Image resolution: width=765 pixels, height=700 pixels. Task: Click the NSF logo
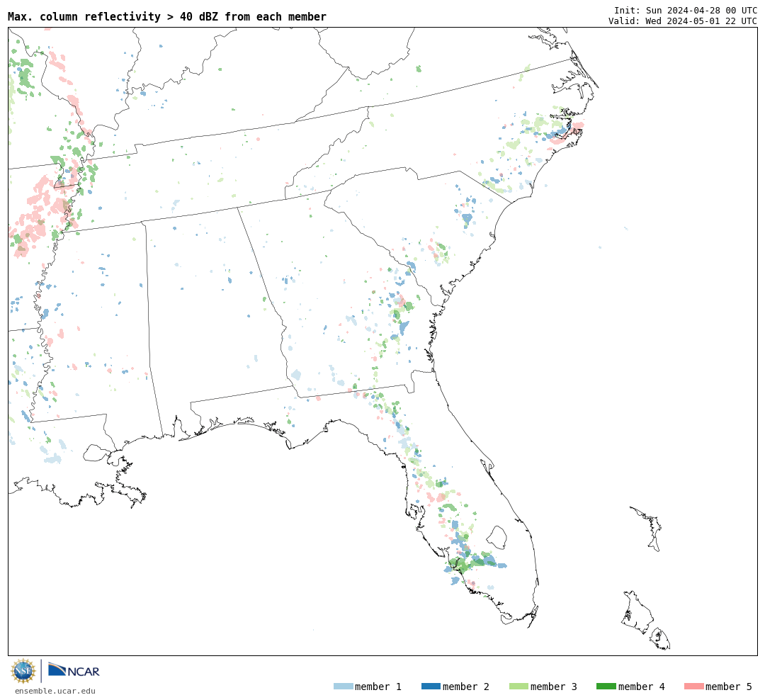(23, 671)
